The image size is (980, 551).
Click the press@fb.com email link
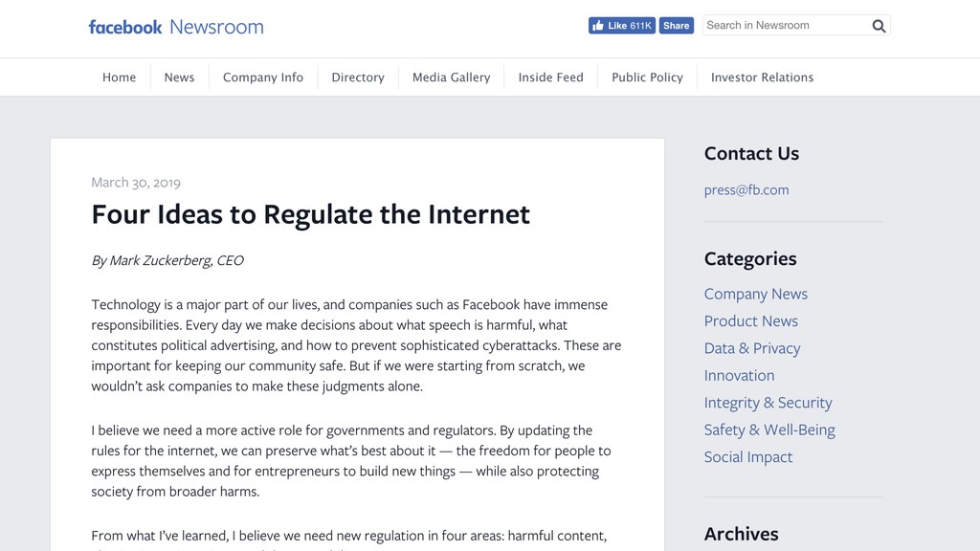[x=746, y=190]
